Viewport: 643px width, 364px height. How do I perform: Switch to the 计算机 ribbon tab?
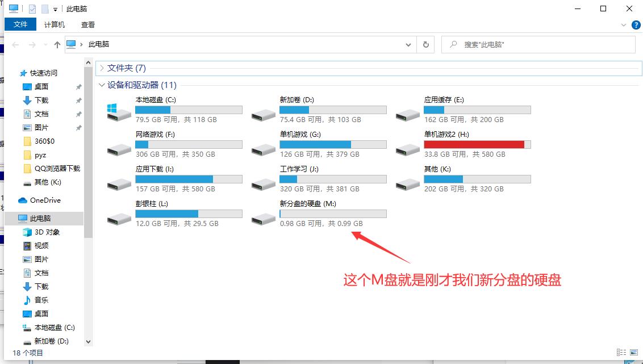[54, 24]
